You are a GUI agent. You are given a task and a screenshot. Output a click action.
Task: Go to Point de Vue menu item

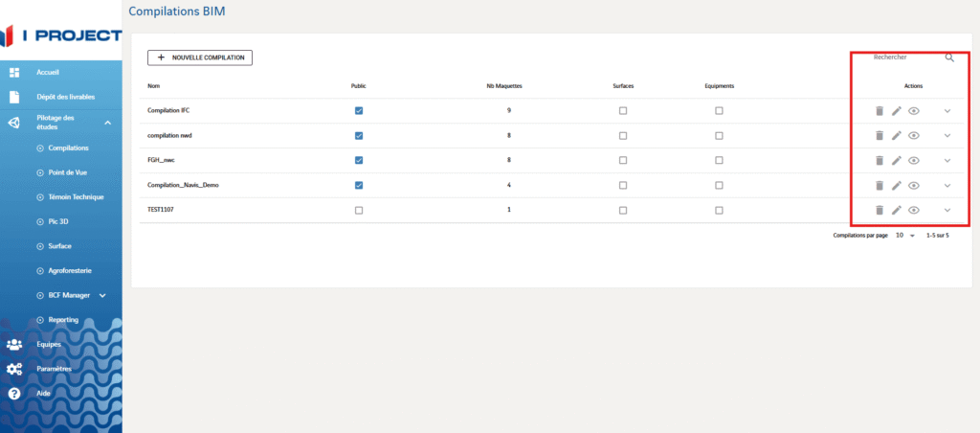click(69, 172)
